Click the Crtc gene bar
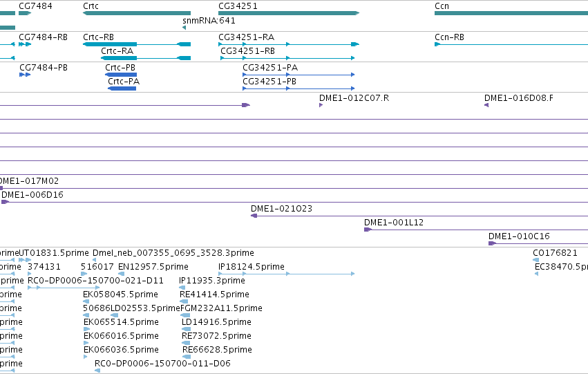 tap(137, 13)
